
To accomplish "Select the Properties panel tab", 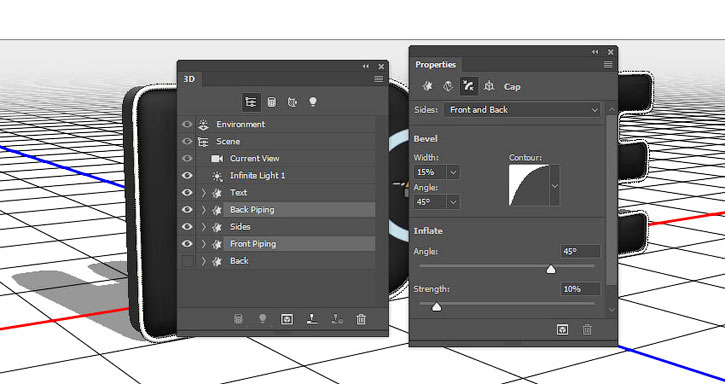I will pyautogui.click(x=435, y=65).
